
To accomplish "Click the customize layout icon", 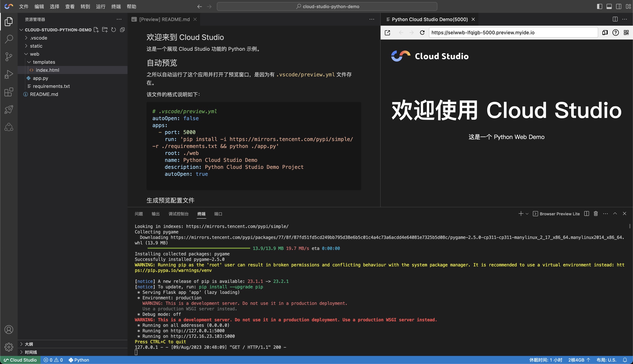I will (x=628, y=6).
